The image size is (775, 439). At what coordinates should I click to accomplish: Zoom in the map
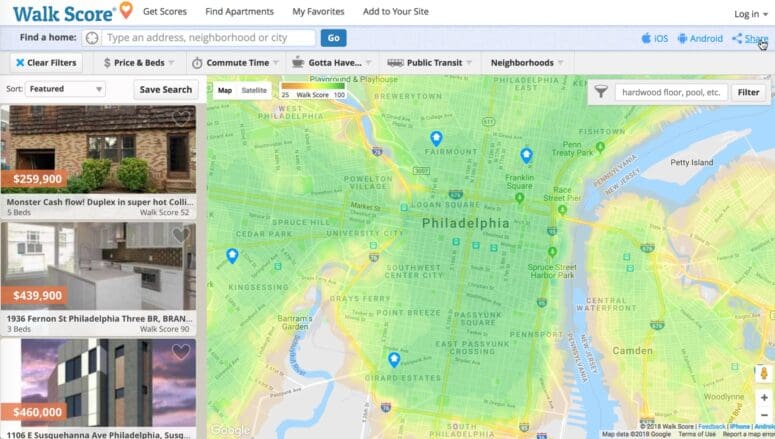[764, 397]
